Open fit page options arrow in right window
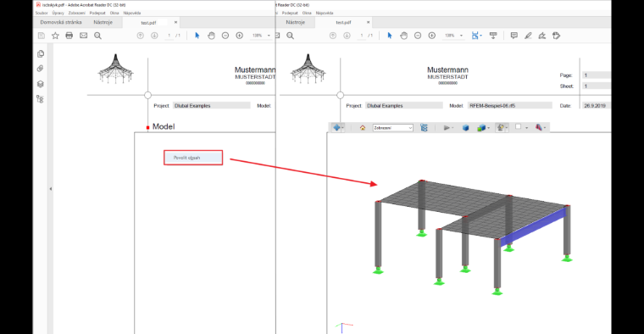Viewport: 644px width, 334px height. pos(481,36)
